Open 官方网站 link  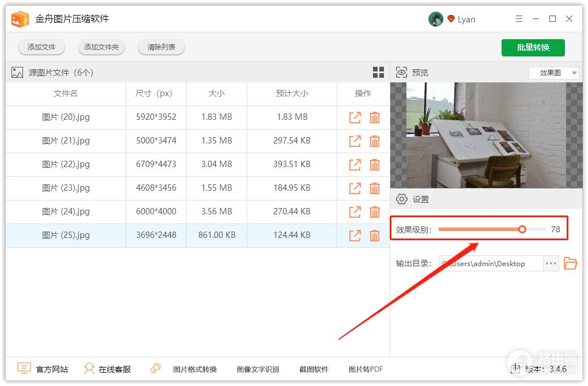[43, 369]
